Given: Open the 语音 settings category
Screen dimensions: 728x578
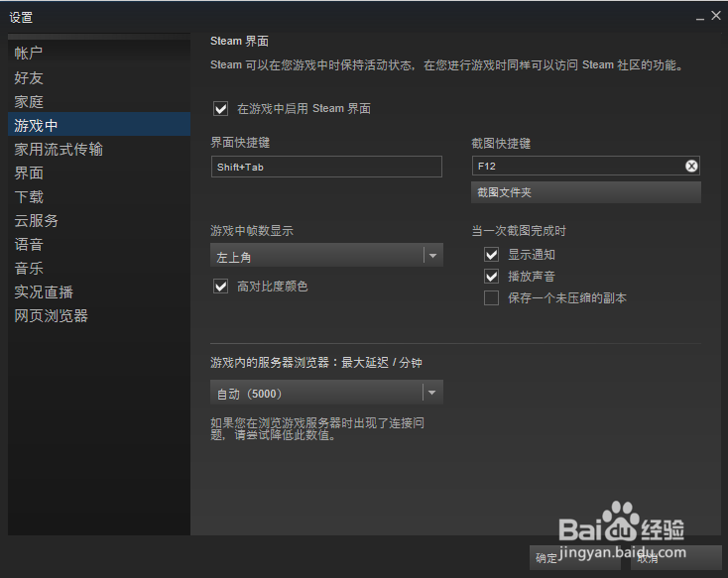Looking at the screenshot, I should click(99, 244).
